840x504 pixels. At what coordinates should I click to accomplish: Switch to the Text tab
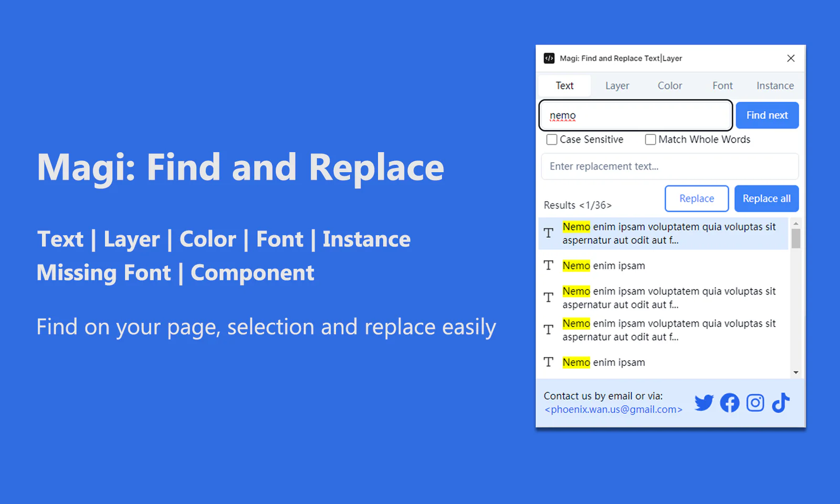click(565, 86)
